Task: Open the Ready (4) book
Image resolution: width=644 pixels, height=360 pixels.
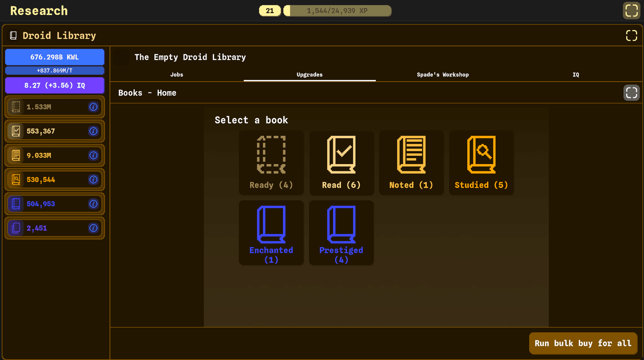Action: pos(271,163)
